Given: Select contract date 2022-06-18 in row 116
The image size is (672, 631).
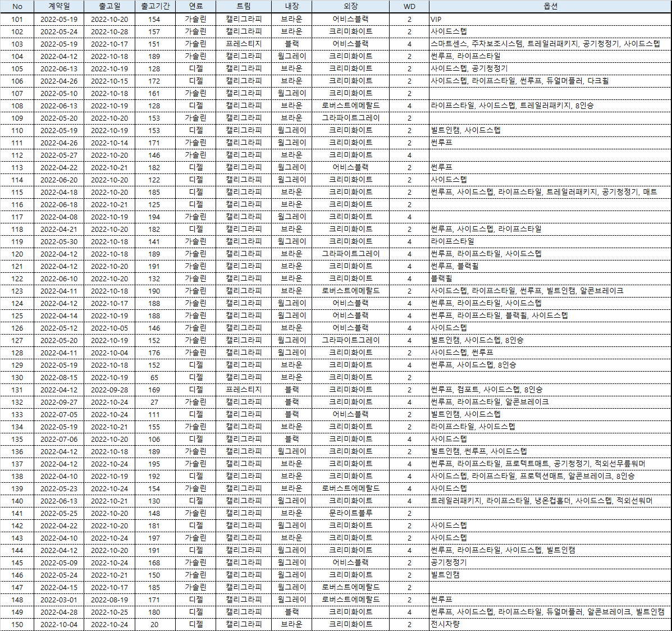Looking at the screenshot, I should (59, 205).
